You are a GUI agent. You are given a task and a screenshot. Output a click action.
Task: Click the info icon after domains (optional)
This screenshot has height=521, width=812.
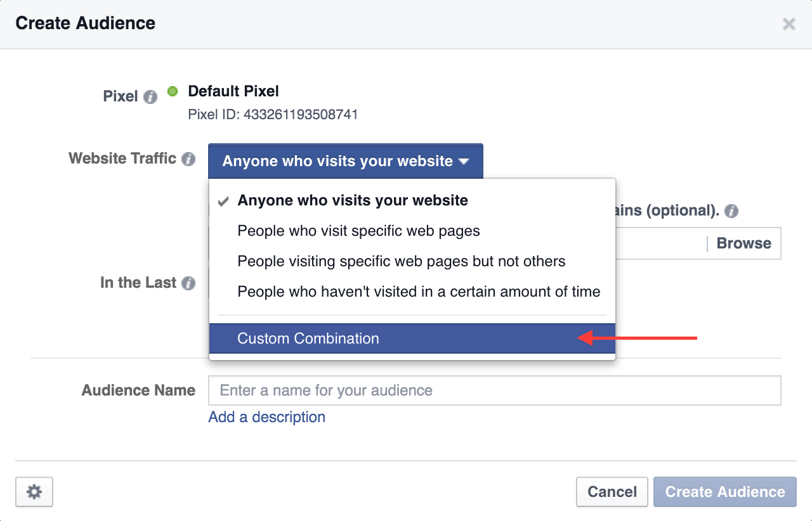(x=731, y=212)
